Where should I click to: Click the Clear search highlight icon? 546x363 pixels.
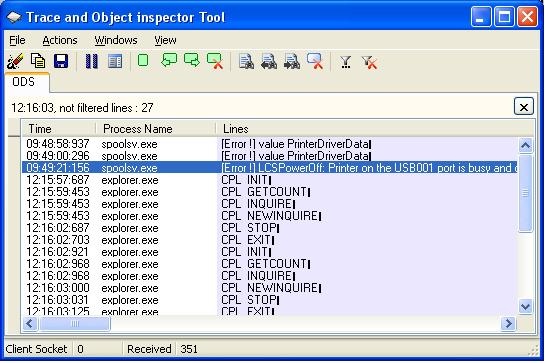[x=315, y=61]
